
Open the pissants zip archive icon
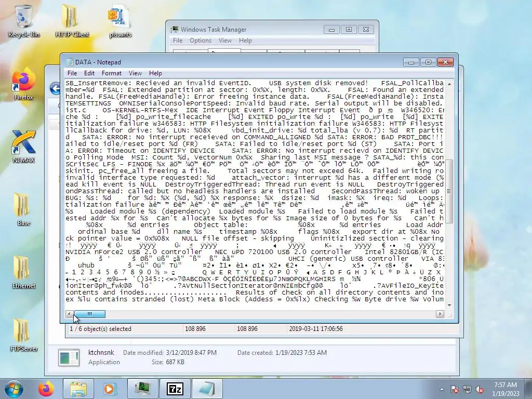(x=120, y=21)
